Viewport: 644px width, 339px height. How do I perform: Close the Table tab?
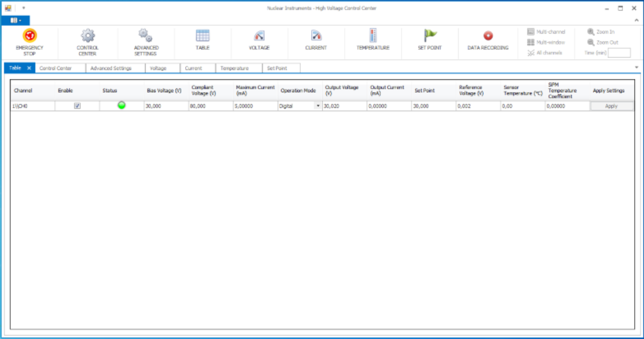29,68
